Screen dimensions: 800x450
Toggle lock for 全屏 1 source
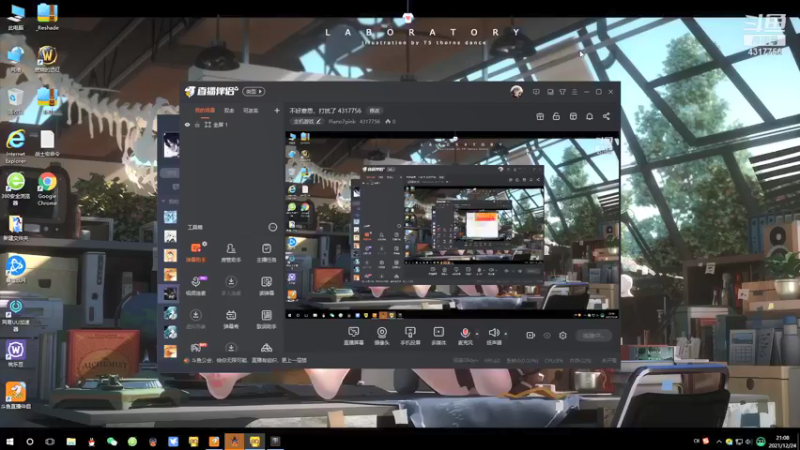[197, 124]
